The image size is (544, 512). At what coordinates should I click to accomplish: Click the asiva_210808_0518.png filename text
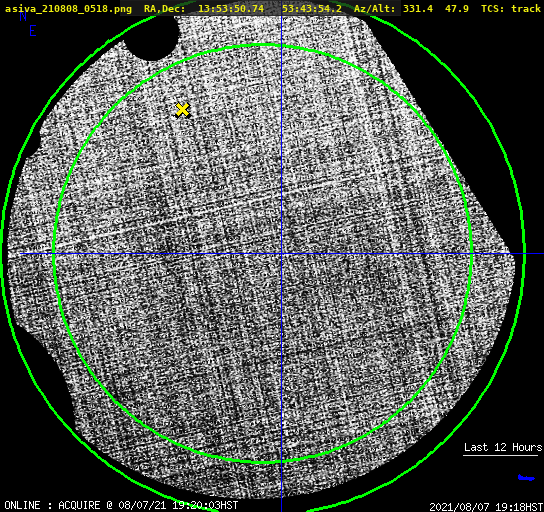69,8
